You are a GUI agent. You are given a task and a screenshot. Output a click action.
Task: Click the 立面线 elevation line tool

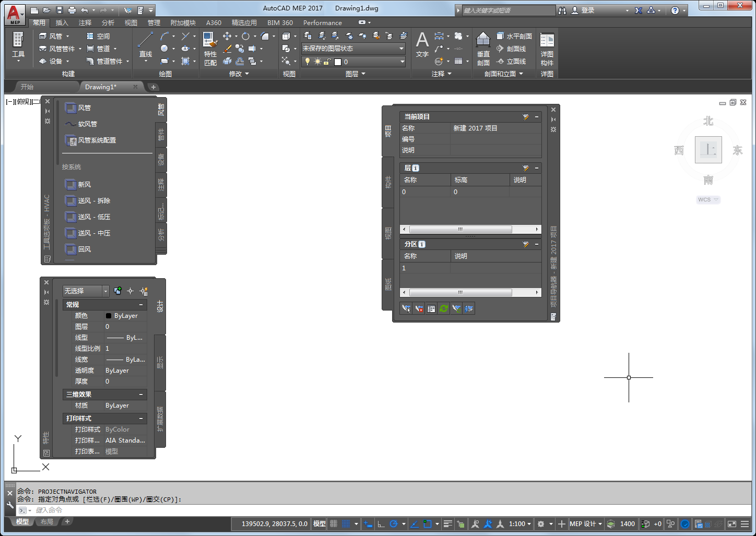click(511, 61)
